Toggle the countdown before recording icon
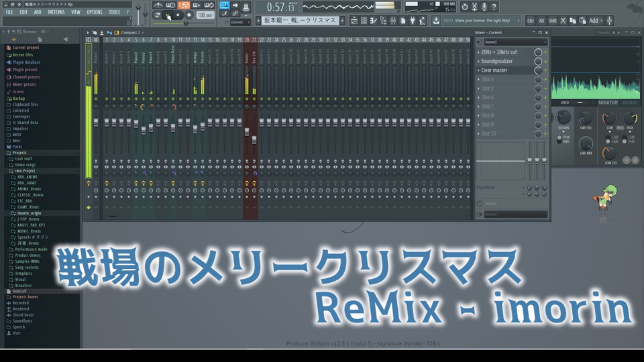644x362 pixels. [x=184, y=5]
